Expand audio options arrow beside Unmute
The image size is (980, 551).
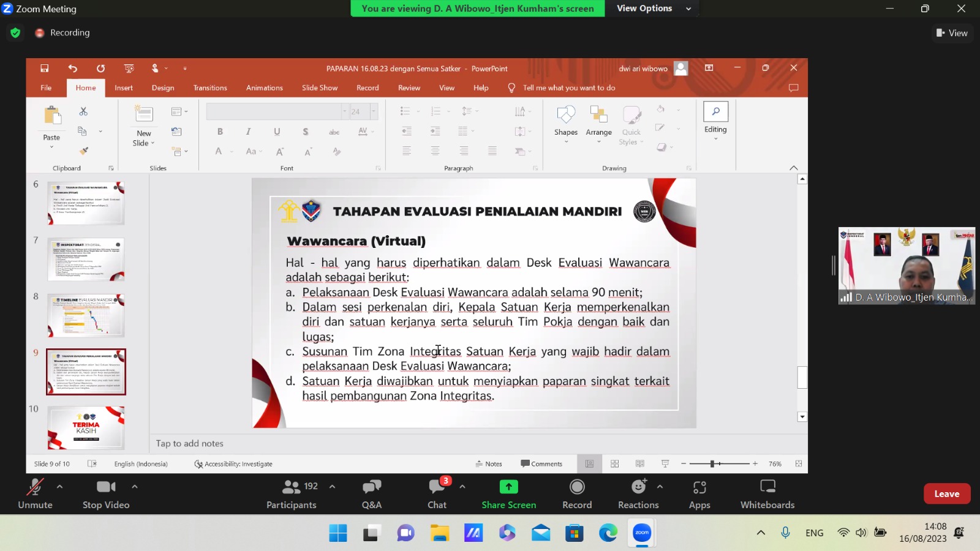coord(59,487)
